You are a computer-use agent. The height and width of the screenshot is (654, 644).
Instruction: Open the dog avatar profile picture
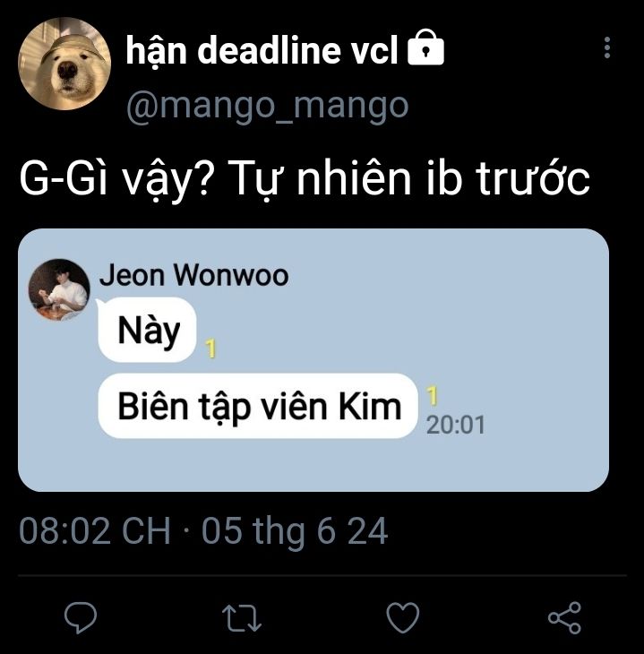coord(64,64)
